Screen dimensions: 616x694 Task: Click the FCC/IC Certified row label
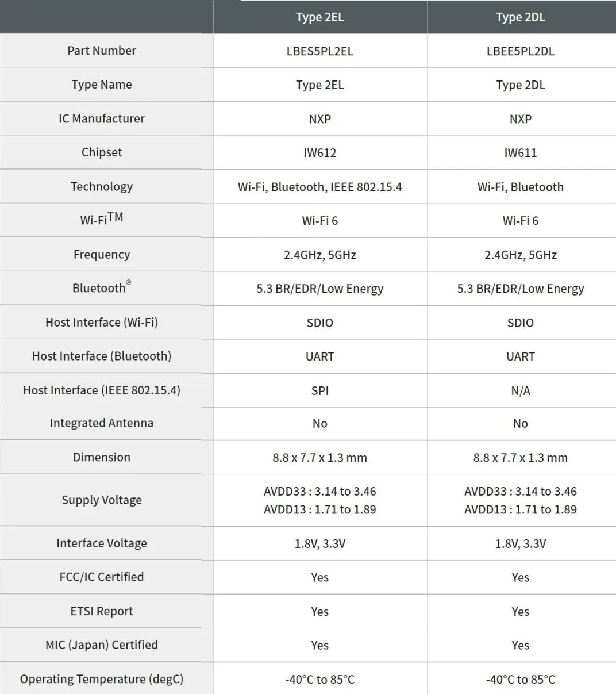tap(102, 577)
